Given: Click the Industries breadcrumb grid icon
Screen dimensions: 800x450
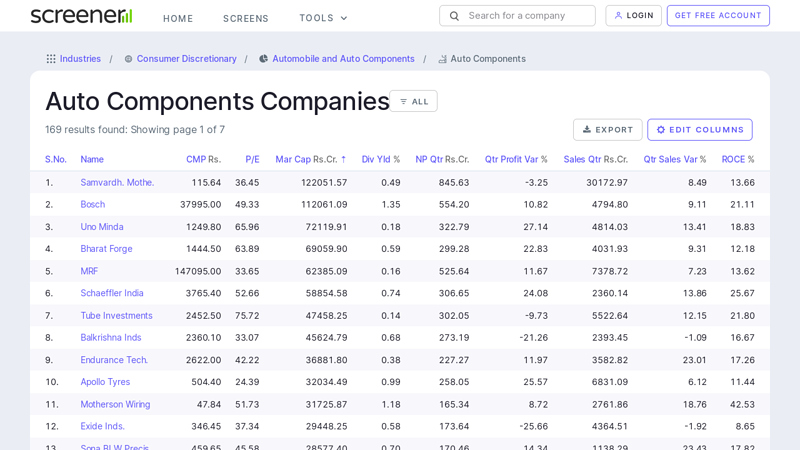Looking at the screenshot, I should tap(51, 59).
